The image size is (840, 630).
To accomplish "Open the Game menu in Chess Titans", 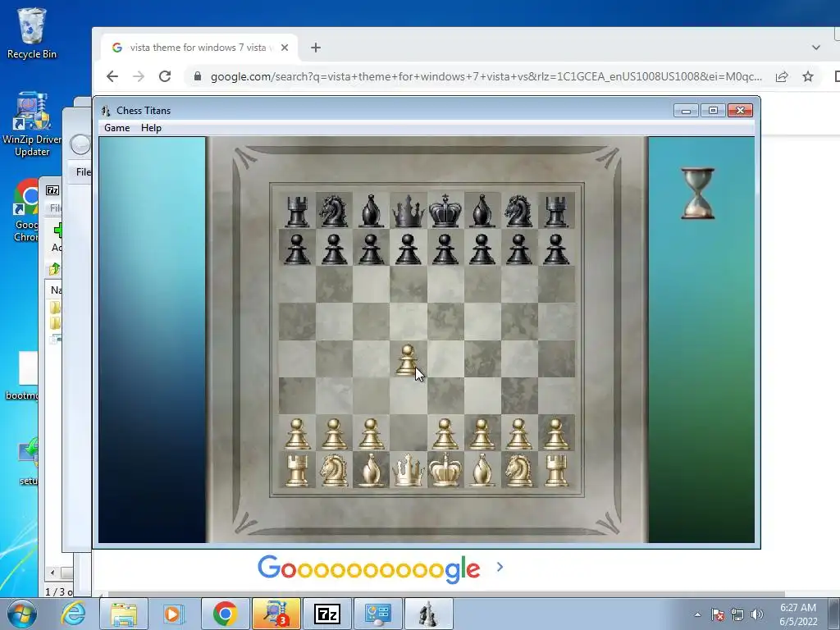I will pos(116,127).
